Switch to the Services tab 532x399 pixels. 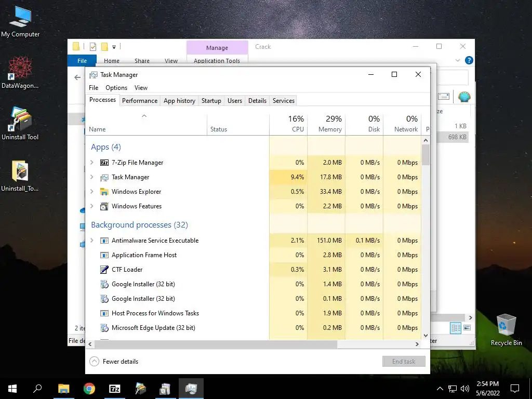point(284,101)
